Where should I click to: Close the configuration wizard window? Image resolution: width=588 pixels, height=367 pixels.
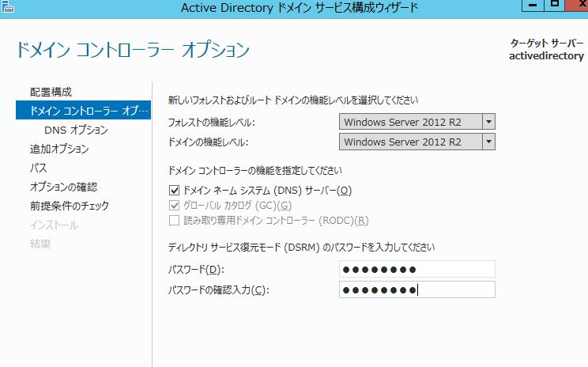(x=578, y=5)
